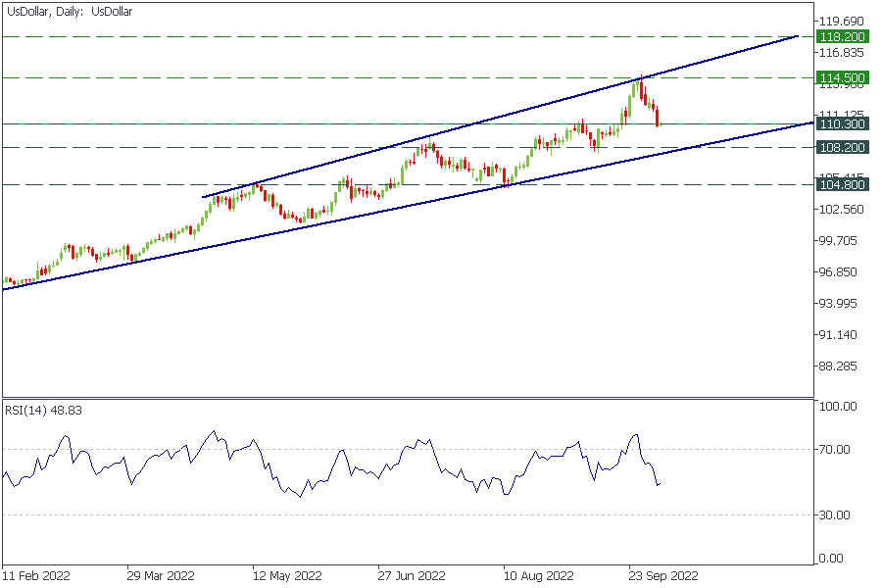Click the 119.690 top price axis value
The height and width of the screenshot is (588, 882).
point(841,21)
